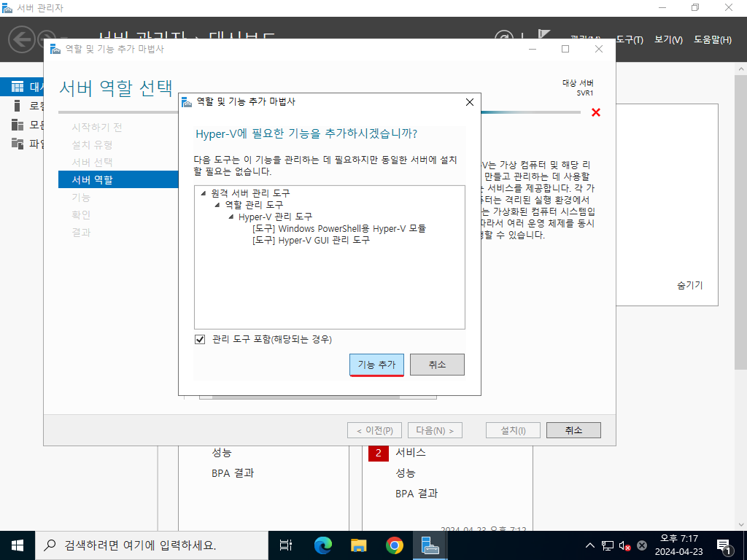747x560 pixels.
Task: Select Hyper-V GUI 관리 도구 item
Action: click(311, 240)
